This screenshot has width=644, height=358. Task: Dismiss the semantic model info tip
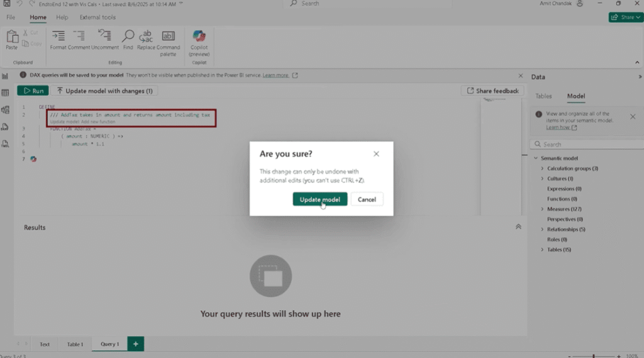633,117
